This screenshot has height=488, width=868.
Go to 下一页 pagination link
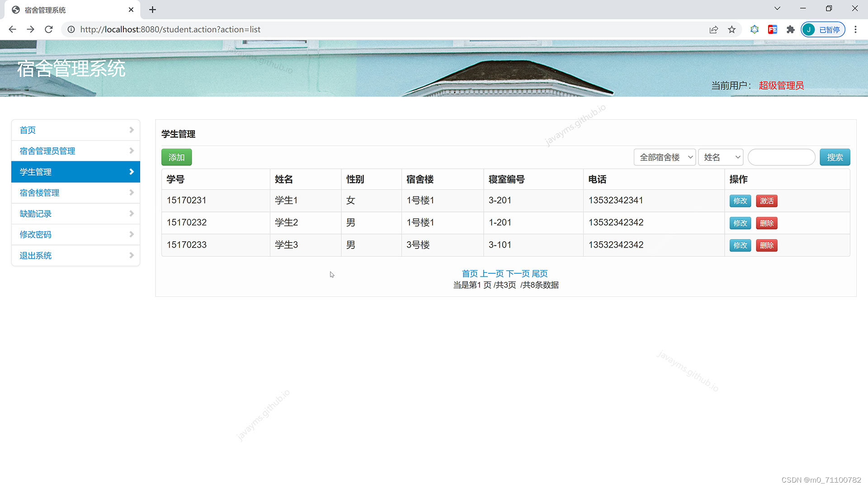(x=517, y=273)
